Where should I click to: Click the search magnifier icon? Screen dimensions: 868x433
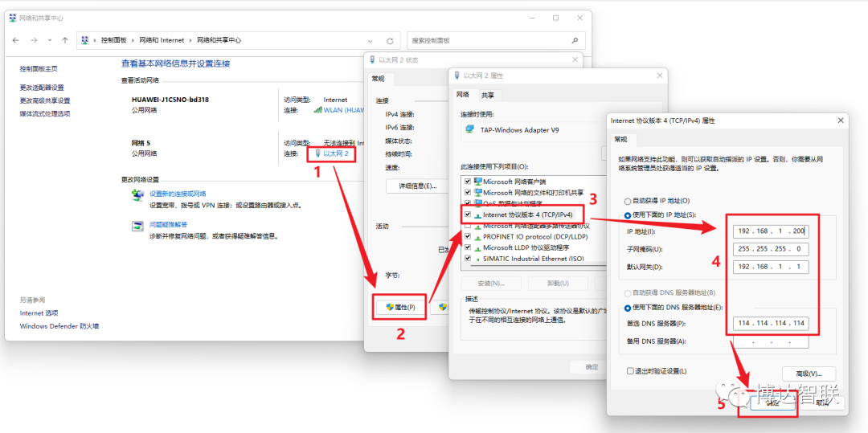click(x=575, y=40)
